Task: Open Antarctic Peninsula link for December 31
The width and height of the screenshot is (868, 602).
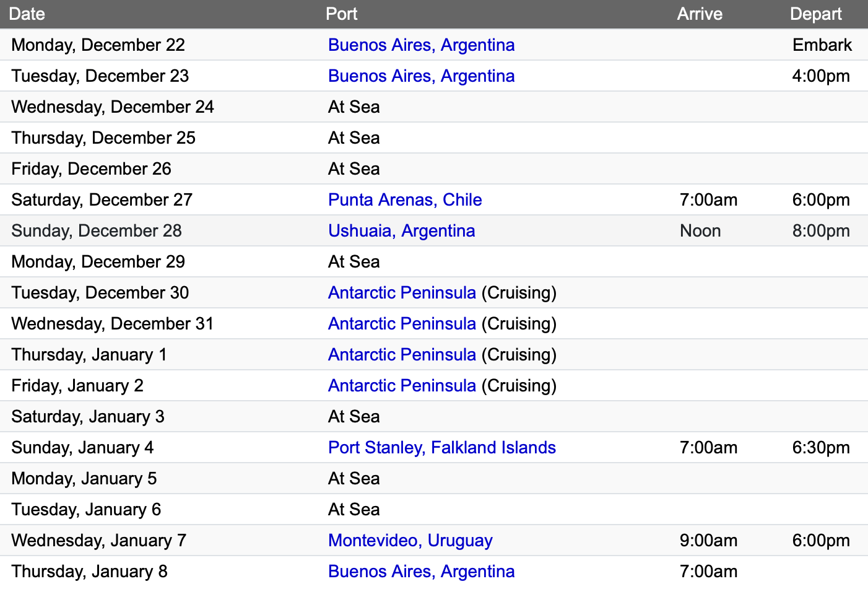Action: tap(402, 323)
